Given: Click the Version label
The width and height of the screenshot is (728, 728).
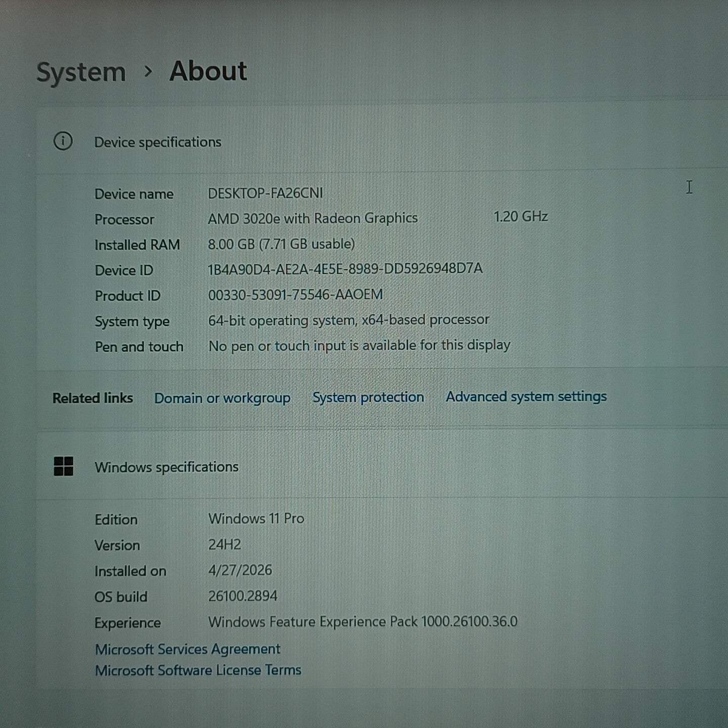Looking at the screenshot, I should click(x=117, y=545).
